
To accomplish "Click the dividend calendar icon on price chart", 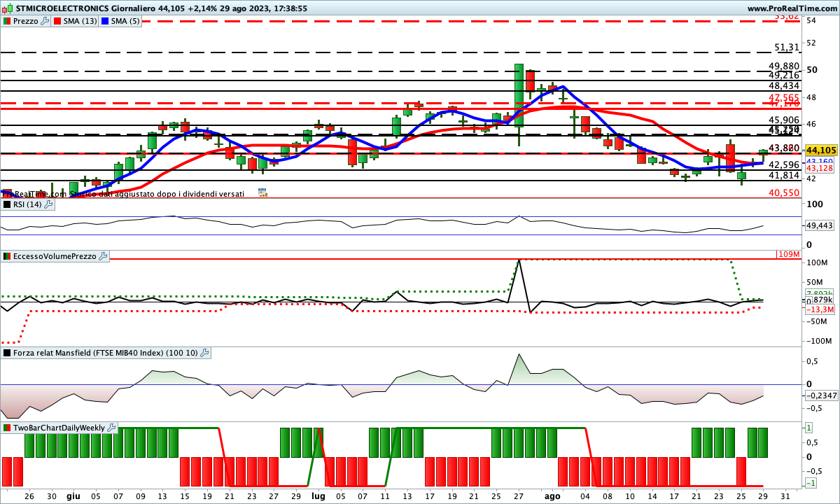I will 262,192.
